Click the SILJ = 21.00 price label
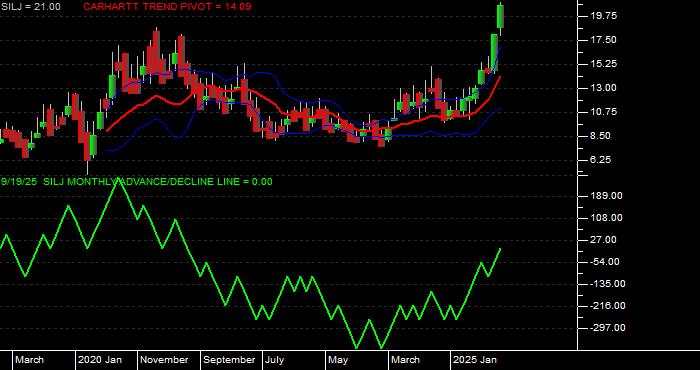The height and width of the screenshot is (370, 700). pos(31,7)
